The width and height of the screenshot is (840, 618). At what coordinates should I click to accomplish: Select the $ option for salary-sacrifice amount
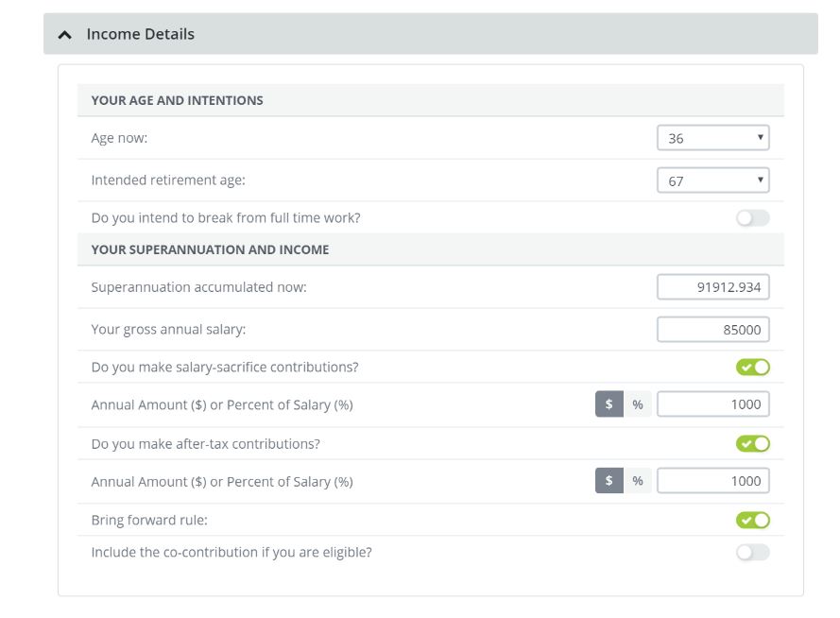pyautogui.click(x=609, y=404)
